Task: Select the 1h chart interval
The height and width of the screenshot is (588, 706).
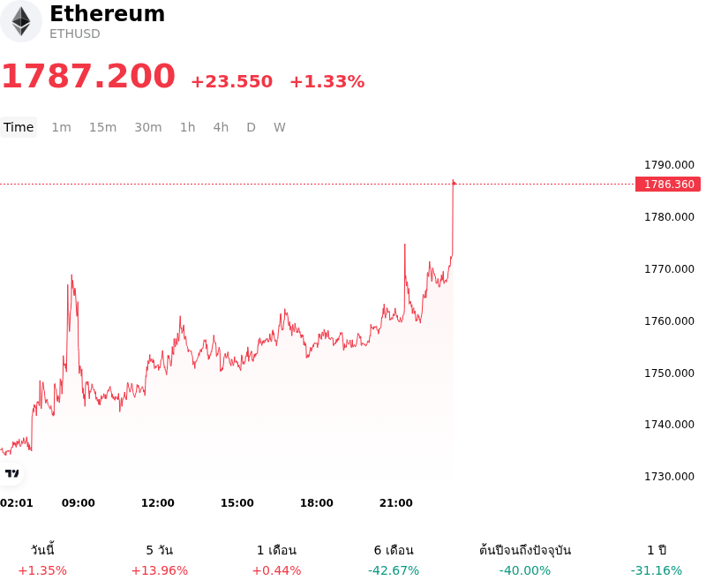Action: click(187, 127)
